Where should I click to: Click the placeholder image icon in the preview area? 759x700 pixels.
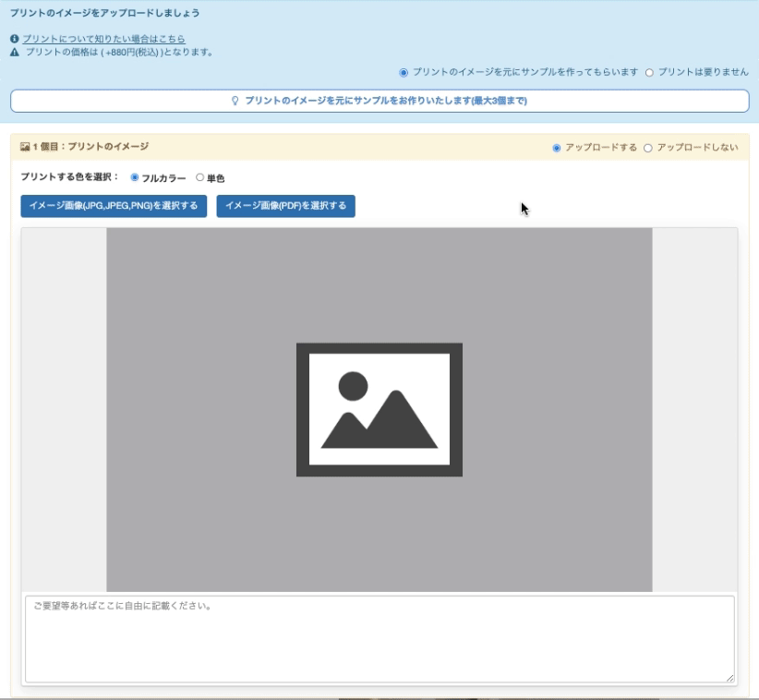click(379, 409)
